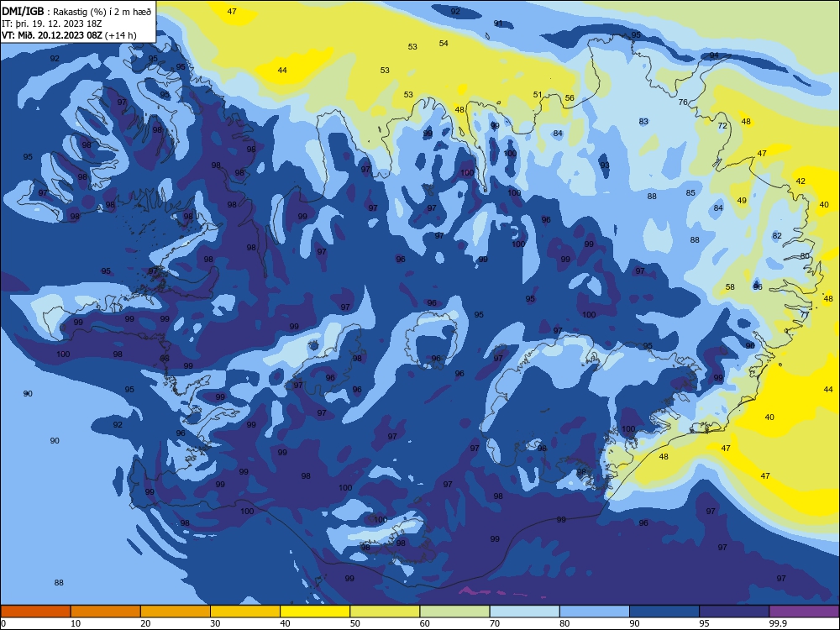
Task: Click legend scale label '60'
Action: pos(425,623)
